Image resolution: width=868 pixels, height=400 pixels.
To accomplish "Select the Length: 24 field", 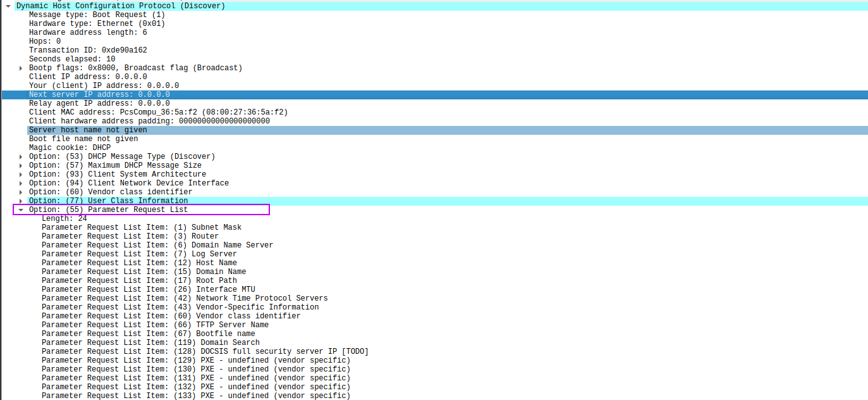I will 64,218.
